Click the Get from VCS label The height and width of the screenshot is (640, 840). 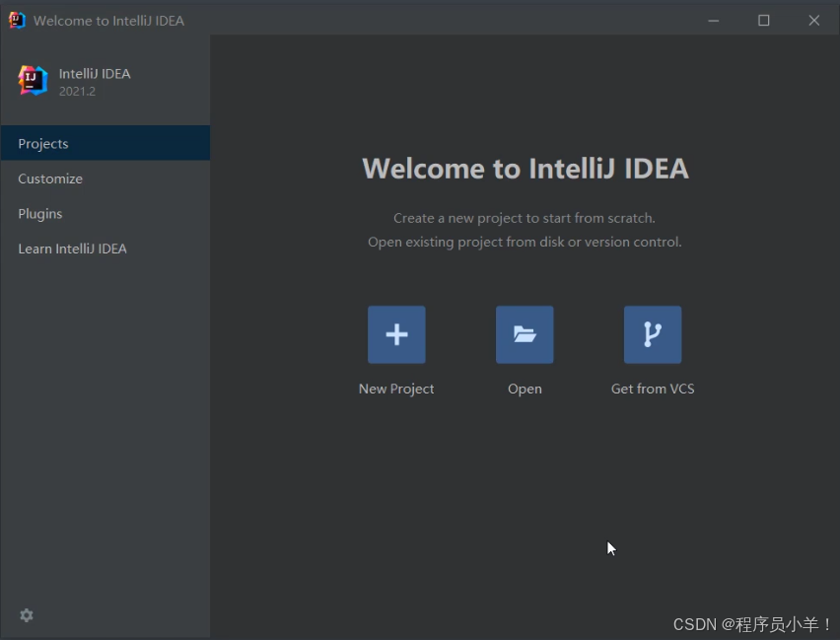pyautogui.click(x=653, y=389)
